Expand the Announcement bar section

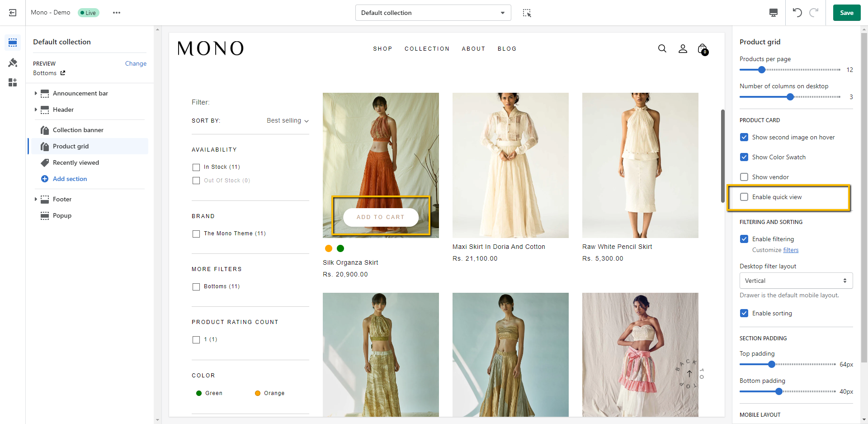[36, 93]
